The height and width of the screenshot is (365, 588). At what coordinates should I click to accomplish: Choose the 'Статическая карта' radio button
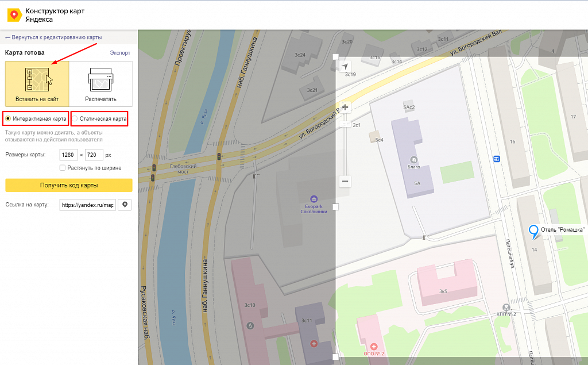pyautogui.click(x=75, y=118)
